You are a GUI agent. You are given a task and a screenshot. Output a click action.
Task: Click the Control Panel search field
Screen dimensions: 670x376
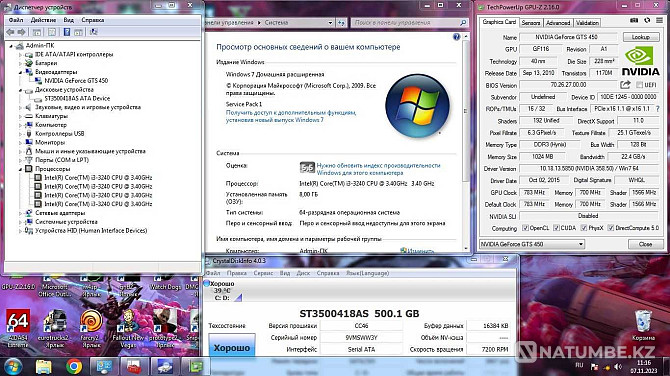point(409,23)
